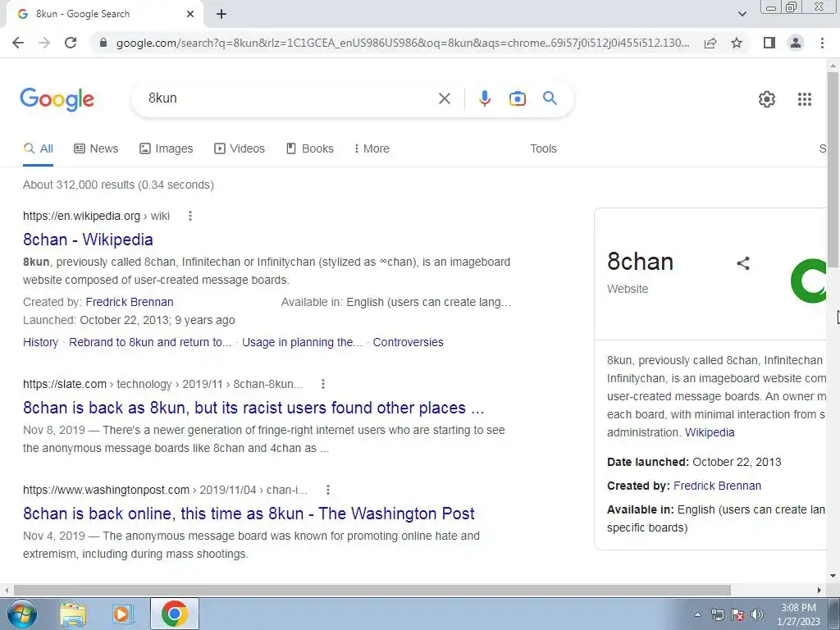Open Fredrick Brennan in knowledge panel

pyautogui.click(x=717, y=486)
